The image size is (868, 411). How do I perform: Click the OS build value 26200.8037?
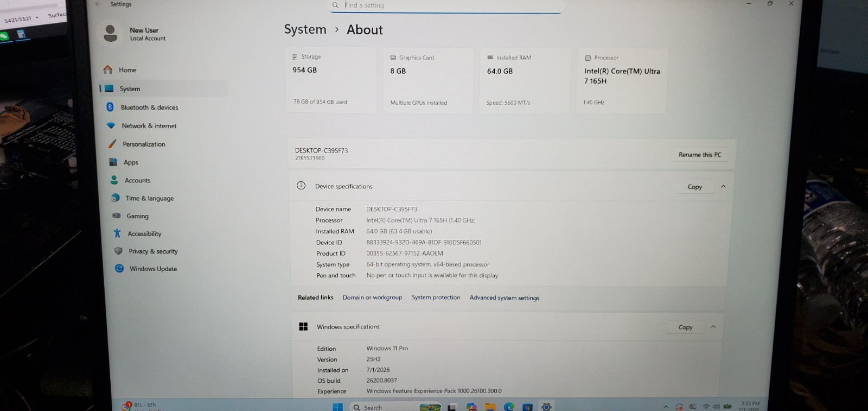click(x=381, y=380)
